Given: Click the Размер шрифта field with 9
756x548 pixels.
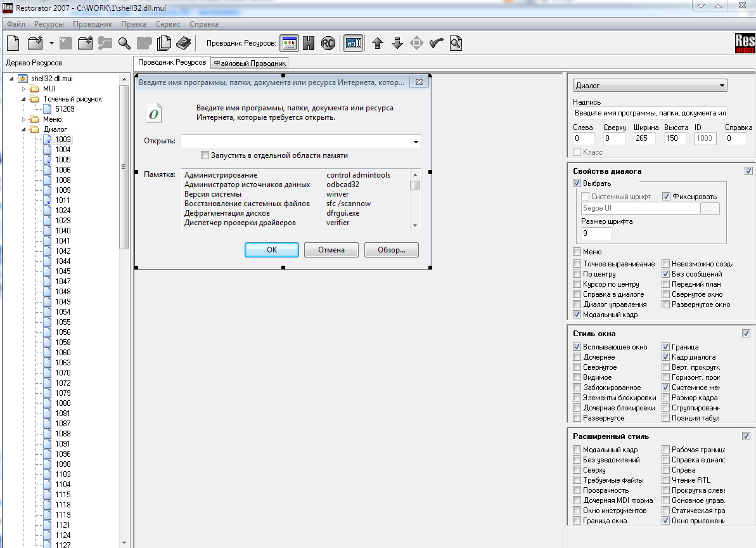Looking at the screenshot, I should [x=596, y=233].
